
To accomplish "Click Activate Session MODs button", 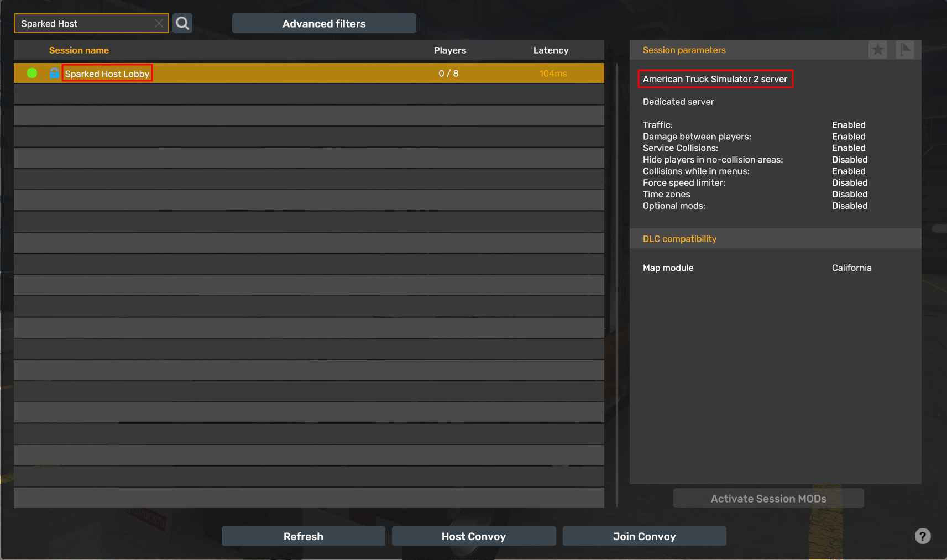I will (x=768, y=499).
